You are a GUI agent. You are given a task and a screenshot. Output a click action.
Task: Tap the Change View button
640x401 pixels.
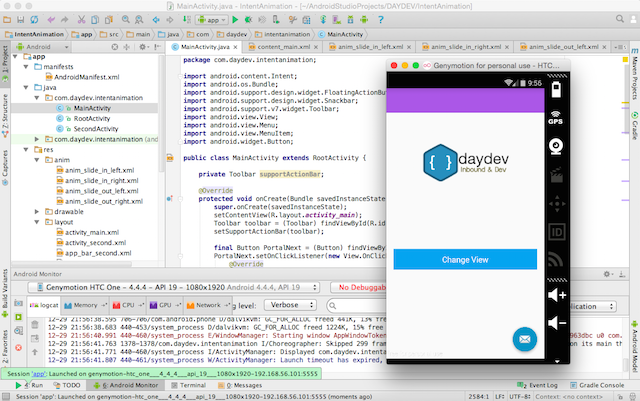point(465,260)
